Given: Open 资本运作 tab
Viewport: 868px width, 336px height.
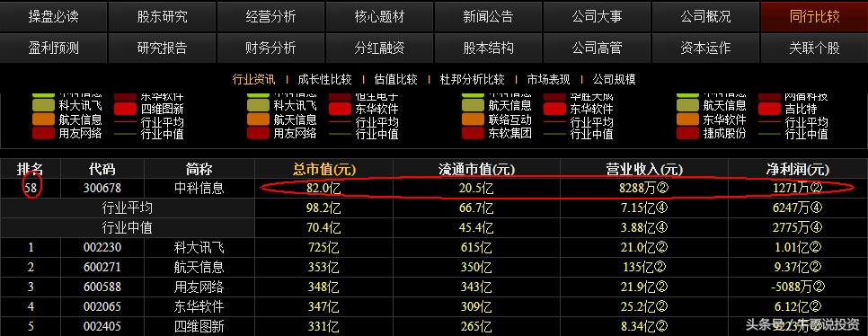Looking at the screenshot, I should [705, 49].
